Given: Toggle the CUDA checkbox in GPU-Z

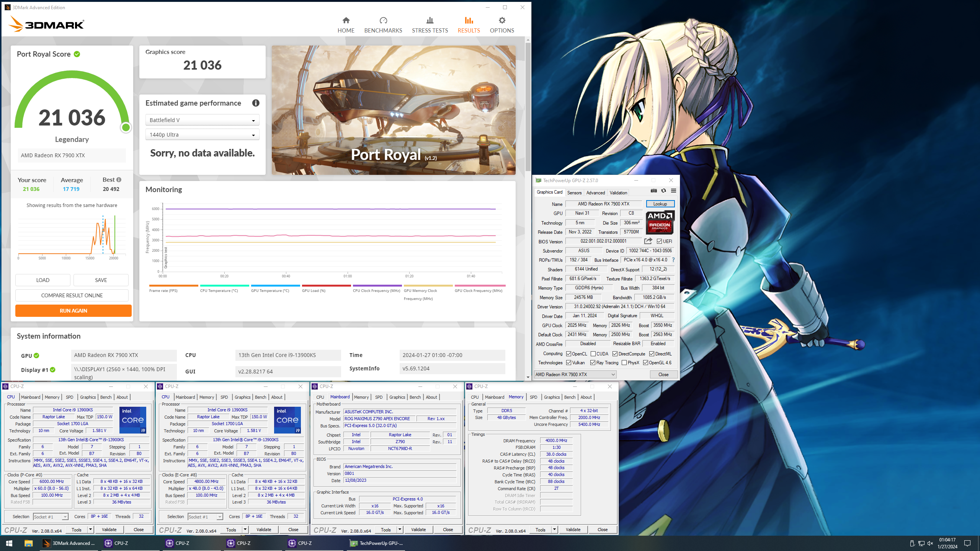Looking at the screenshot, I should click(x=593, y=354).
